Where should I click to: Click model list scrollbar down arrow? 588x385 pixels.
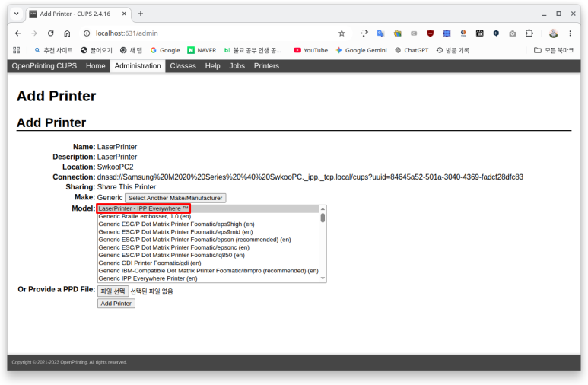(323, 278)
